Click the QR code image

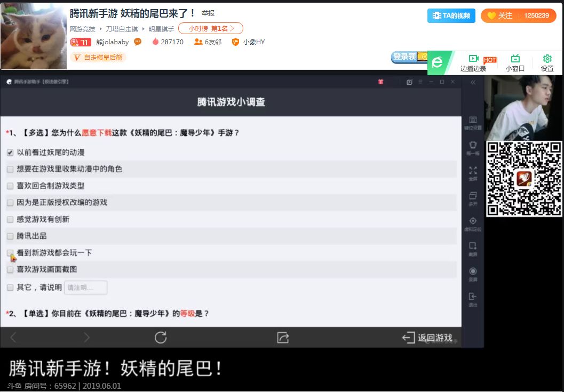pyautogui.click(x=524, y=179)
